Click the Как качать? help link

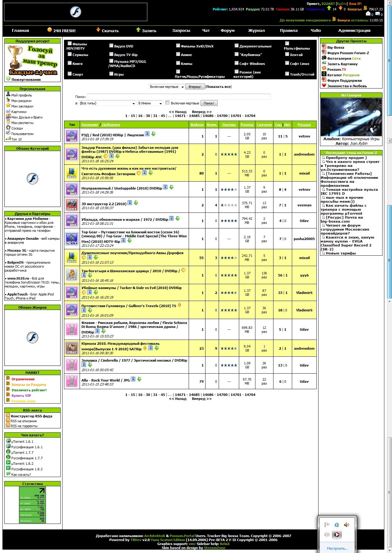pos(21,475)
